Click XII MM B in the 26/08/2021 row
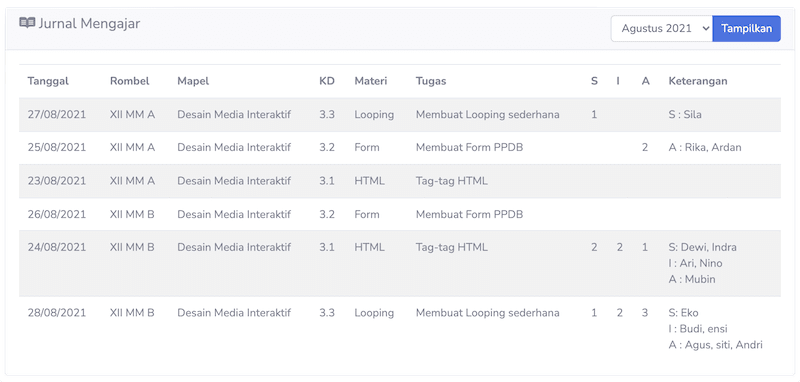 coord(132,214)
